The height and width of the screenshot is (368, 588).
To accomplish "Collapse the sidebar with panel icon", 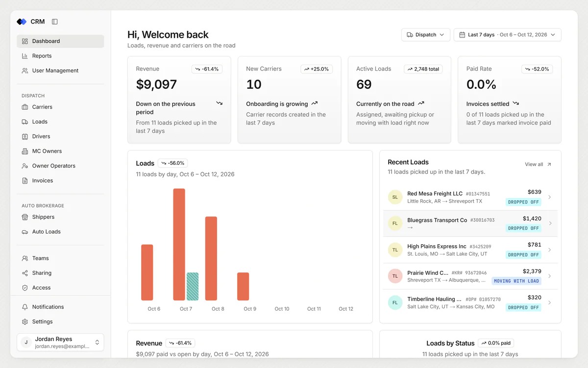I will (55, 22).
